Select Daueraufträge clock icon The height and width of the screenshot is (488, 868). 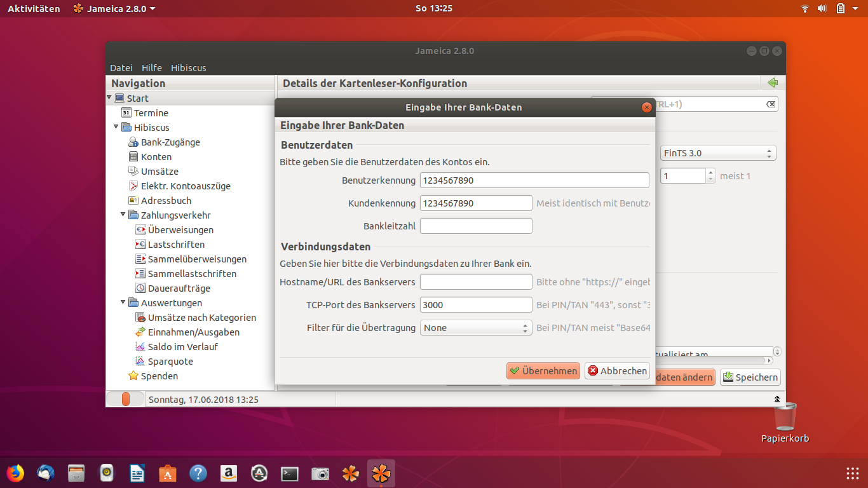(x=140, y=288)
